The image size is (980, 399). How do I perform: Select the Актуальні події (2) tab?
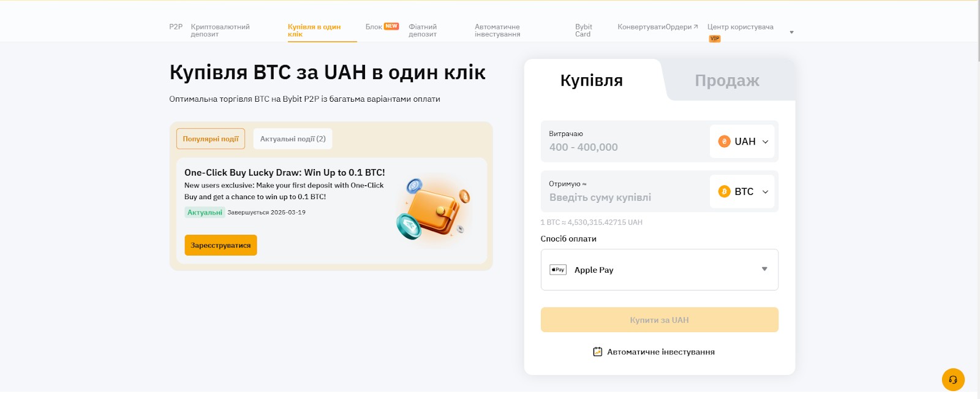pos(293,139)
